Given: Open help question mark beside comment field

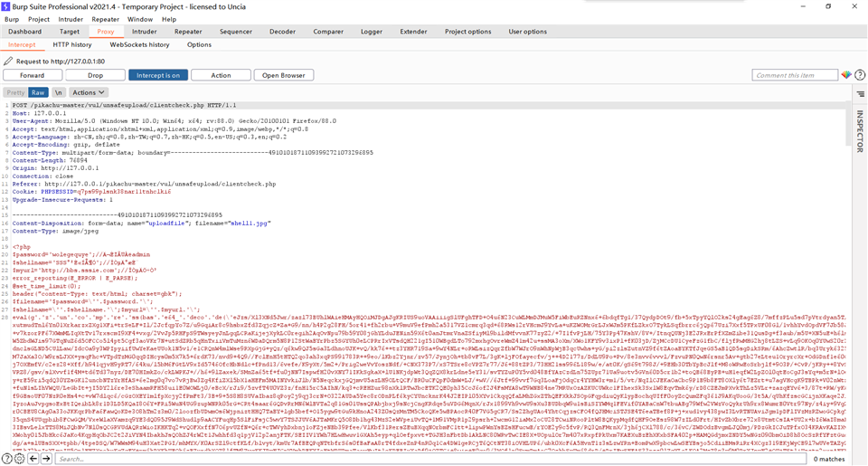Looking at the screenshot, I should pos(860,75).
